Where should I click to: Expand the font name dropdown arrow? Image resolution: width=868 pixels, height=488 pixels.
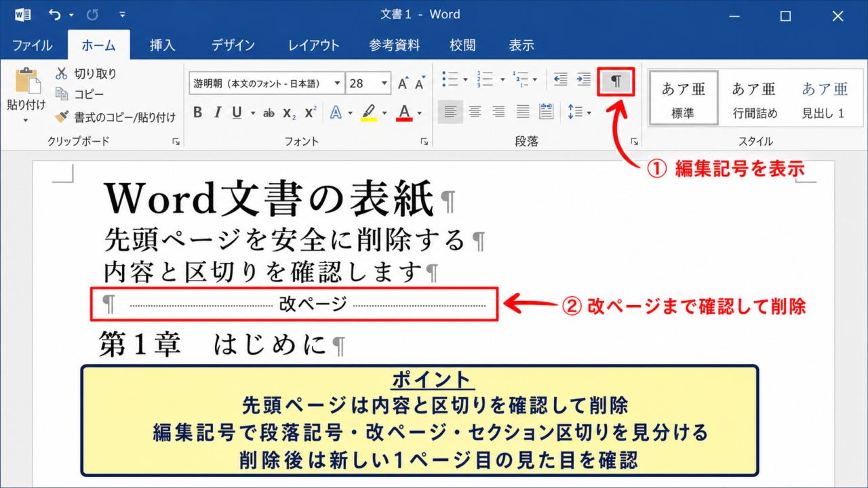point(338,83)
